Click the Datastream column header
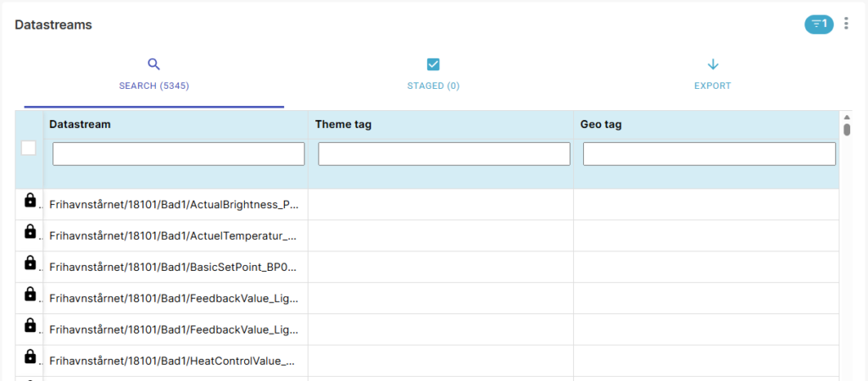 [81, 124]
